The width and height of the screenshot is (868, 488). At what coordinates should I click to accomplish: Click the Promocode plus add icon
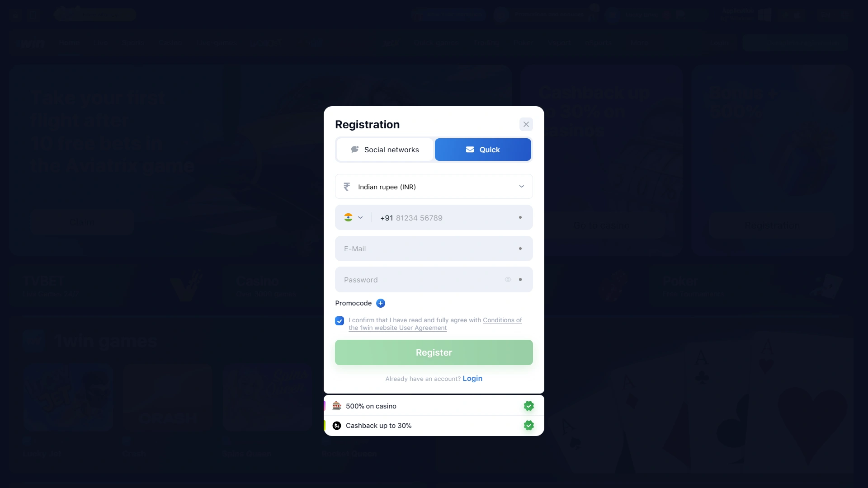pyautogui.click(x=380, y=303)
